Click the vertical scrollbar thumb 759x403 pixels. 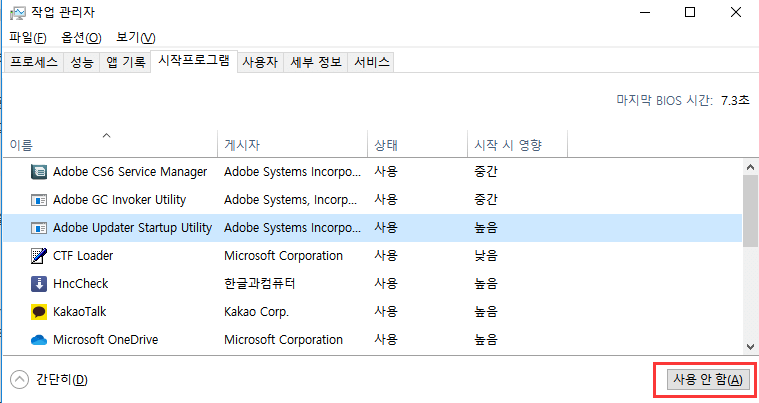[751, 211]
